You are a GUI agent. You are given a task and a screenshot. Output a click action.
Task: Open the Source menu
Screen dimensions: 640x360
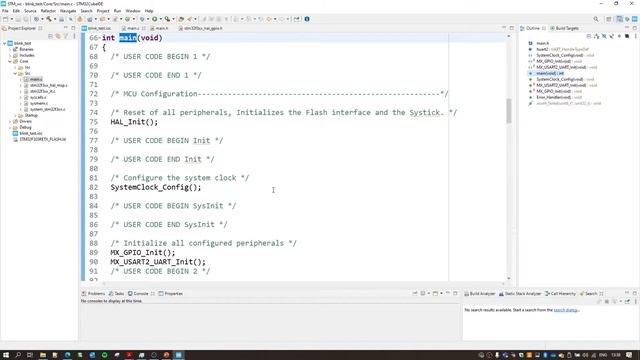coord(30,11)
